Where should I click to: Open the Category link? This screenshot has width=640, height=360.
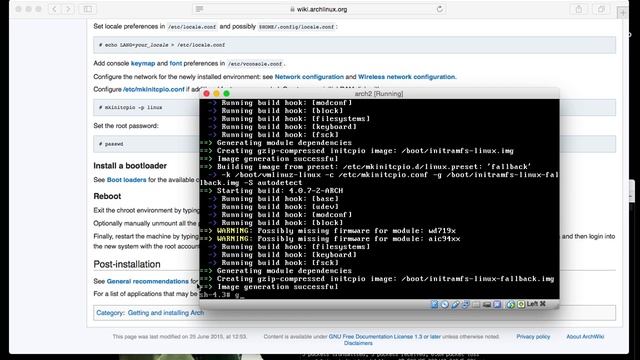click(110, 313)
